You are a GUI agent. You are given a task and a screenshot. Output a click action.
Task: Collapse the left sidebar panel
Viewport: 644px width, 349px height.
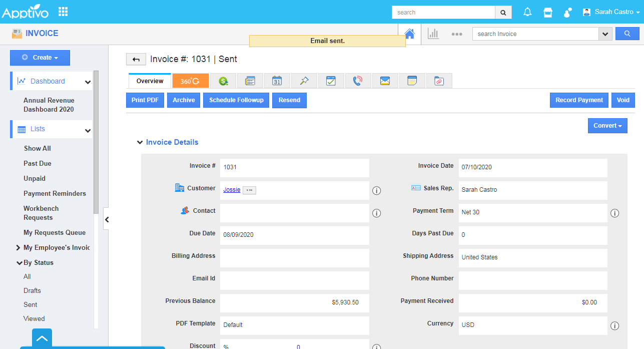coord(106,219)
